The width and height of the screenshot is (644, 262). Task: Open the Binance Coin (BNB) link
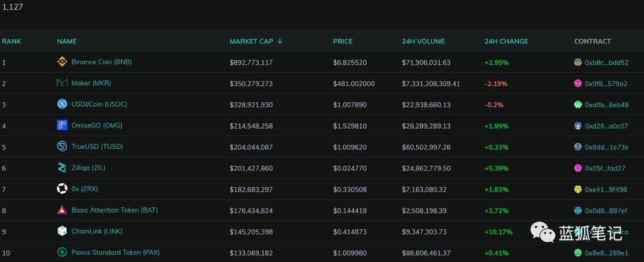click(101, 62)
